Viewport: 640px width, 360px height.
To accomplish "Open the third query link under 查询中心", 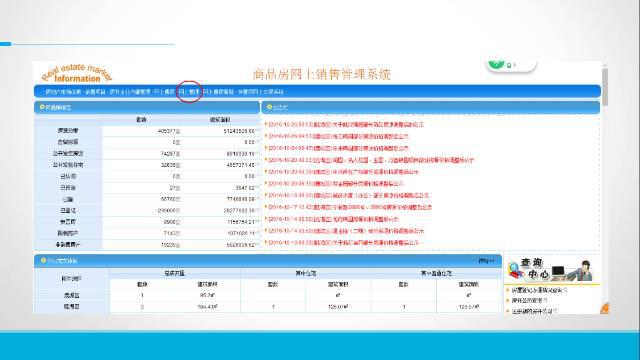I will (x=534, y=311).
